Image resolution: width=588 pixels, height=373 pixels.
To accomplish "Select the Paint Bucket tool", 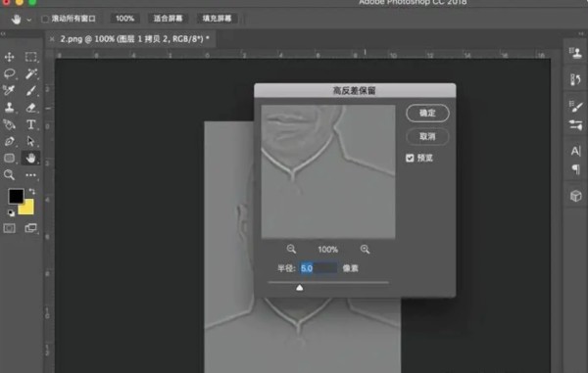I will 10,124.
